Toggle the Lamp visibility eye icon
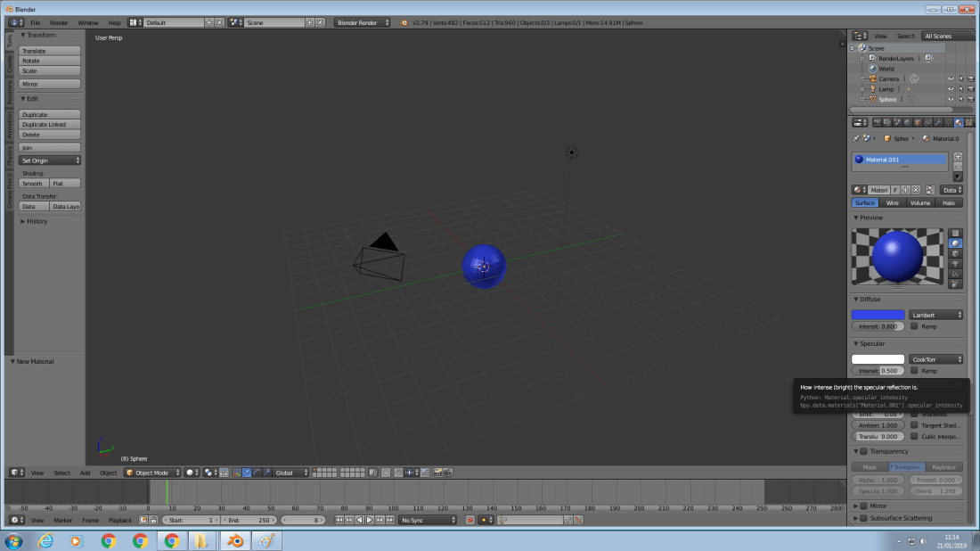Screen dimensions: 980x551 [951, 86]
